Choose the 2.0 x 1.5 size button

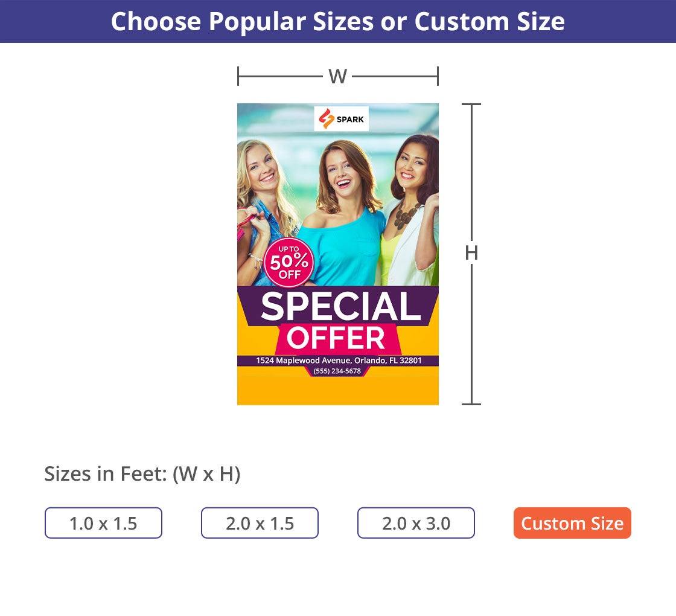[260, 523]
